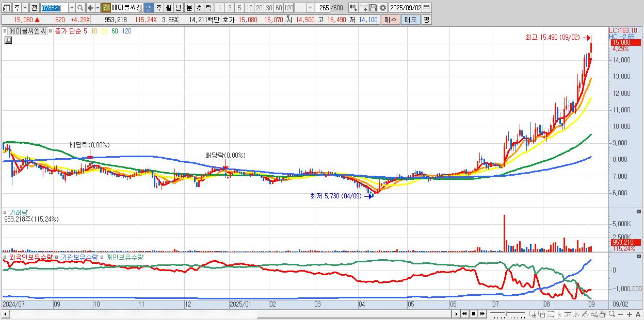644x320 pixels.
Task: Adjust the playback speed slider at bottom
Action: [506, 313]
